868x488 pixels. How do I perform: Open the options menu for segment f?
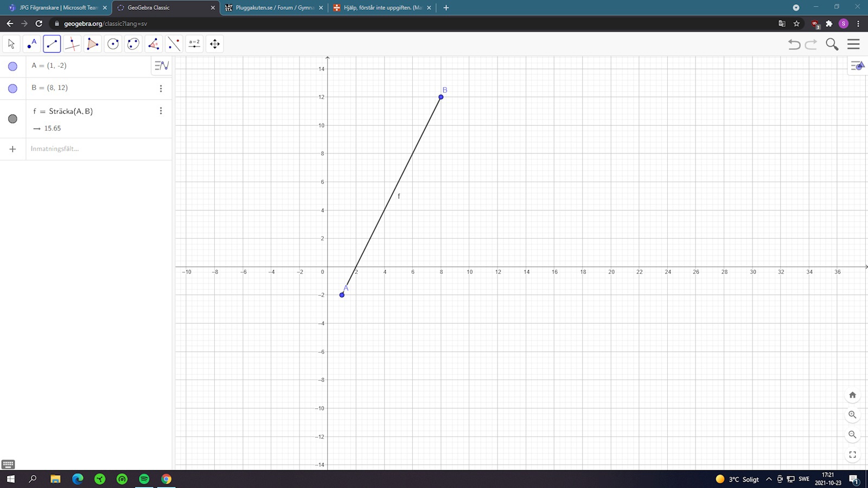(x=161, y=111)
